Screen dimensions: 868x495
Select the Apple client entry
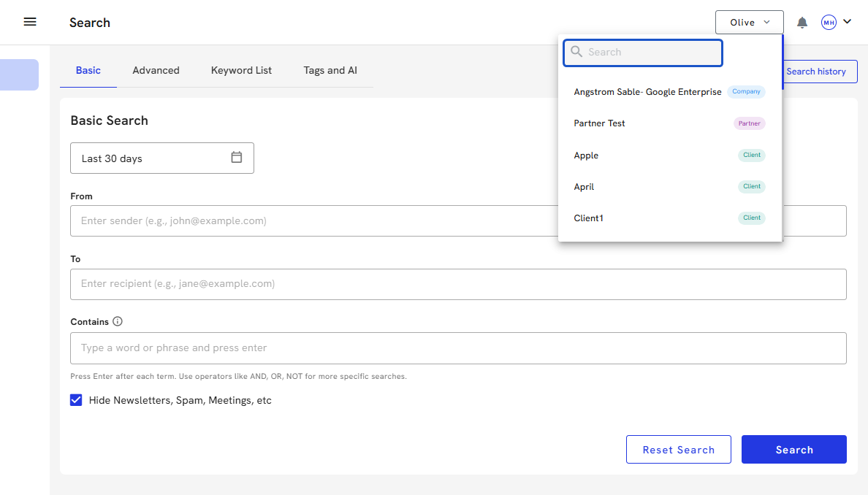586,156
